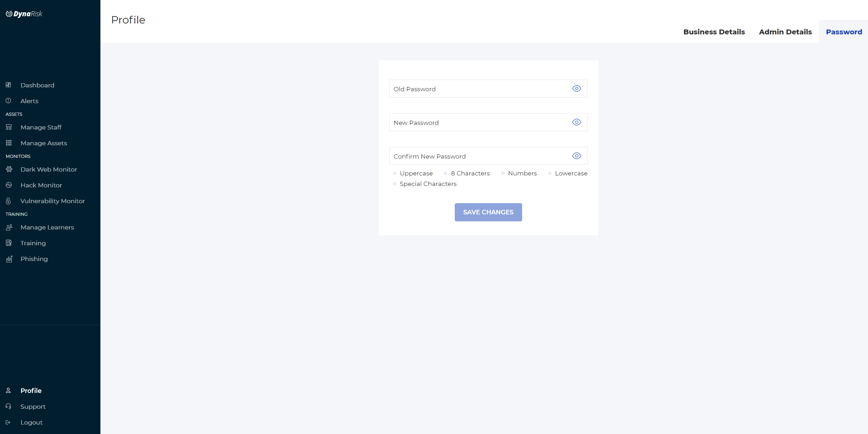Reveal the Confirm New Password entry

pyautogui.click(x=577, y=156)
